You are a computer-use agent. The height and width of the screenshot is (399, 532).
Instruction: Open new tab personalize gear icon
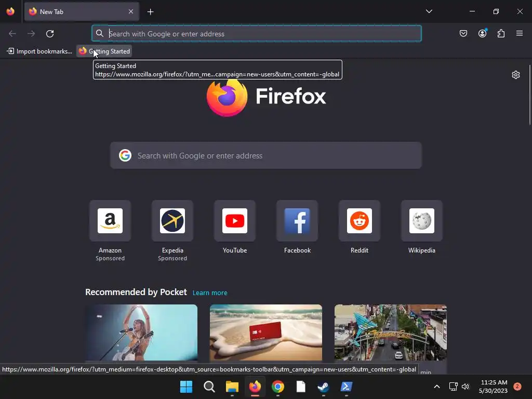[x=516, y=75]
